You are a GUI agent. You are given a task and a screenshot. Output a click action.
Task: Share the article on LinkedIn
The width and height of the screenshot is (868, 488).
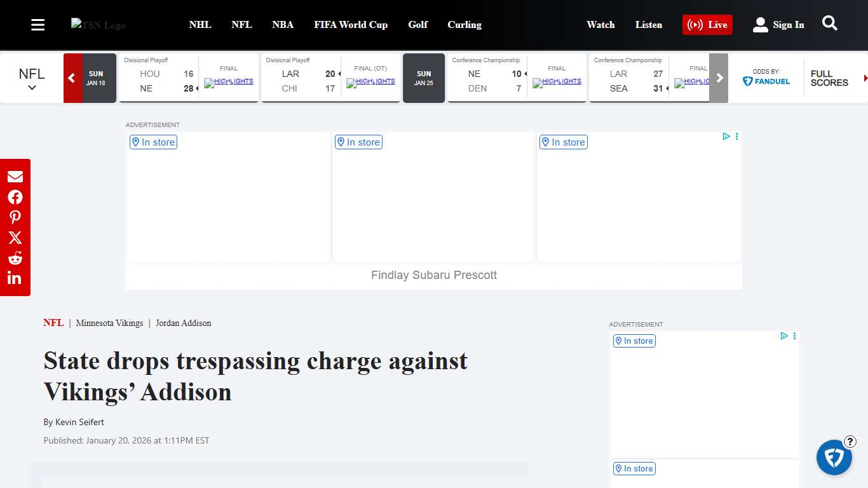click(15, 278)
